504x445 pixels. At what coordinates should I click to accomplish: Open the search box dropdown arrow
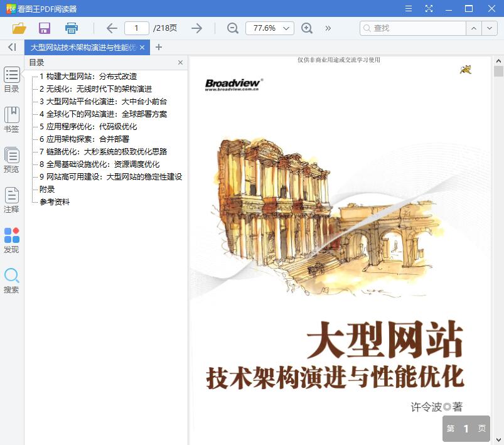pyautogui.click(x=489, y=28)
